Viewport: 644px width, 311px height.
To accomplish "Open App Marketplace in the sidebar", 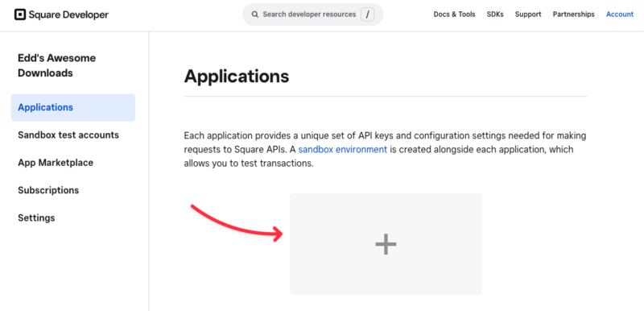I will [x=56, y=163].
